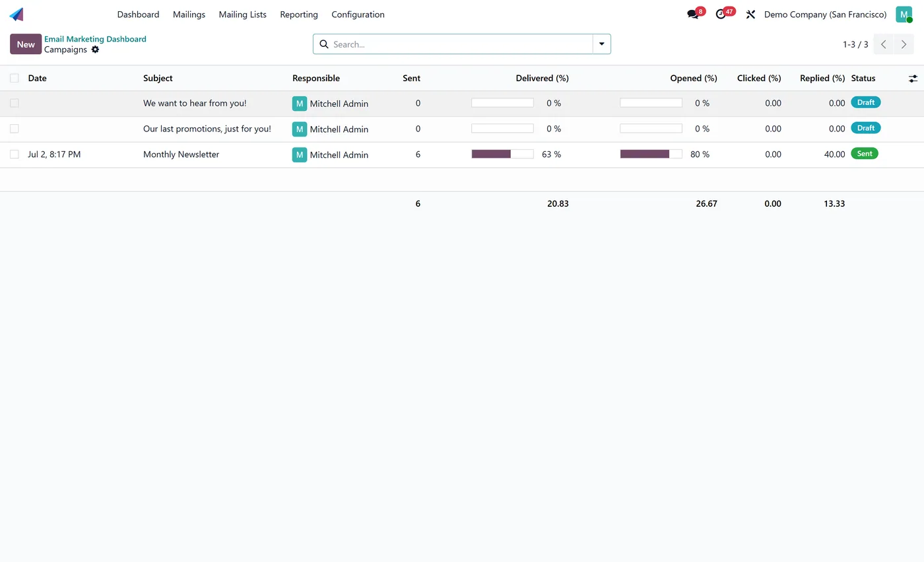Click Mitchell Admin name in Monthly Newsletter row

[339, 155]
